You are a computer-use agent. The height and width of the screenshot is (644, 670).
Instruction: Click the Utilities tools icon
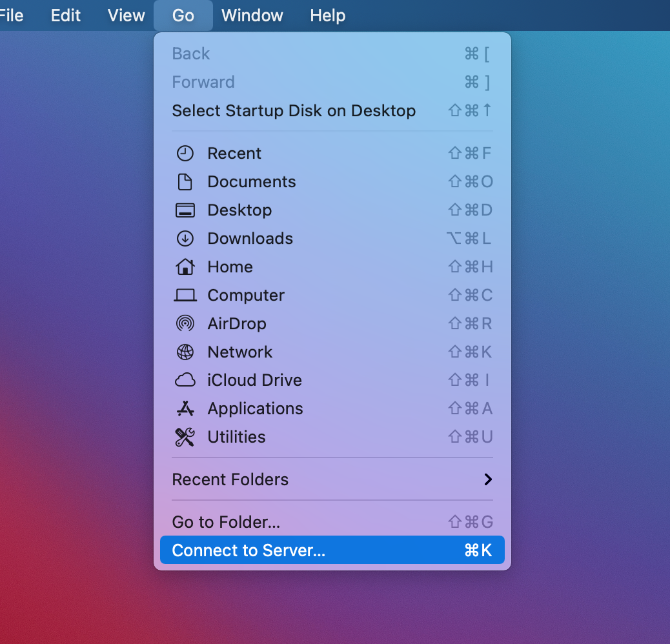tap(185, 437)
